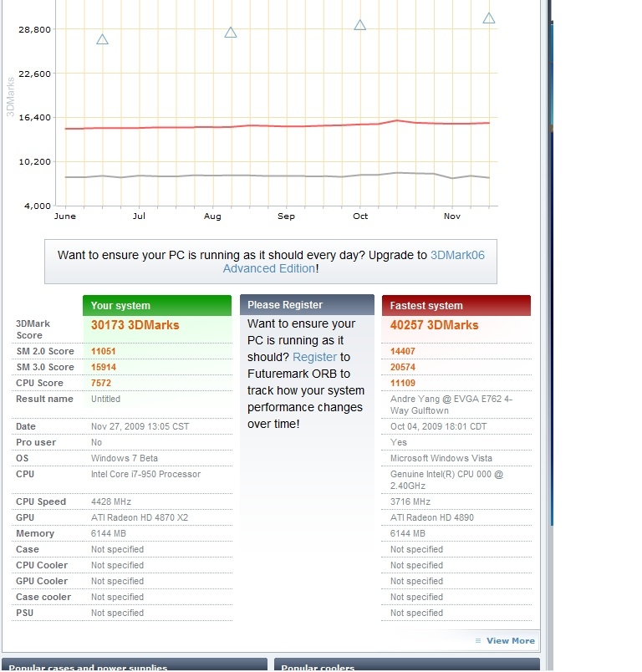Click the SM 2.0 score value 11051
Image resolution: width=642 pixels, height=672 pixels.
tap(104, 351)
